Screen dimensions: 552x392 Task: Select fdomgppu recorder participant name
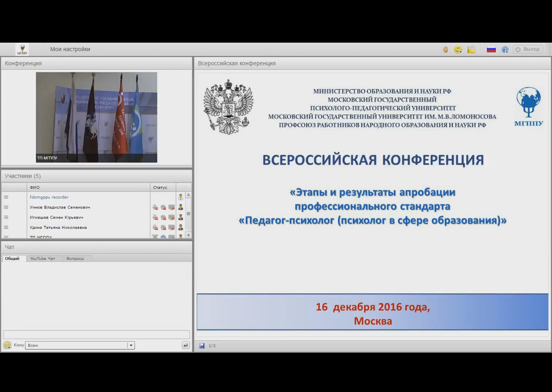pyautogui.click(x=49, y=197)
